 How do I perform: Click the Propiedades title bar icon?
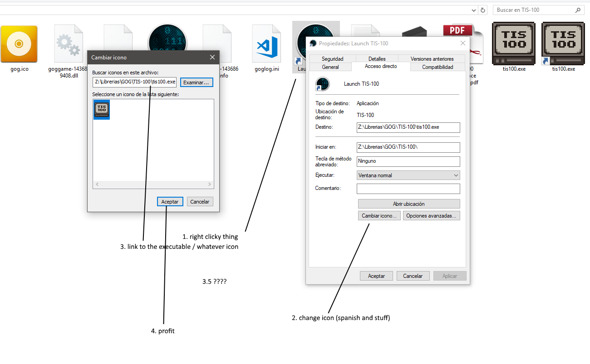pyautogui.click(x=313, y=44)
